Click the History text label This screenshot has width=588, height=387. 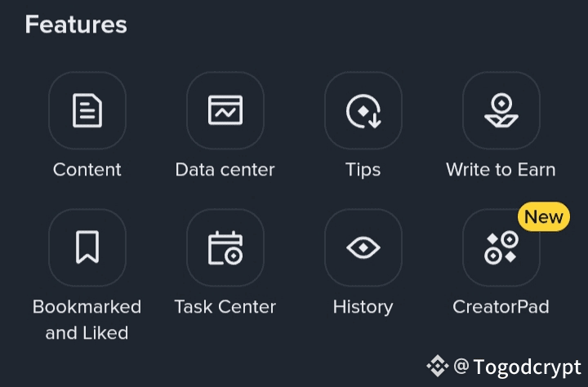[363, 307]
